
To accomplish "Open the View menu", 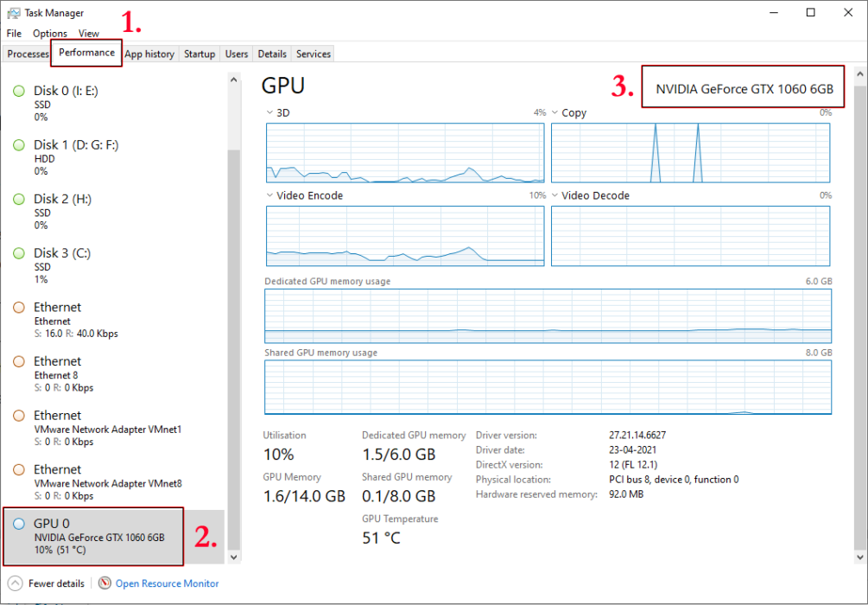I will click(x=88, y=33).
